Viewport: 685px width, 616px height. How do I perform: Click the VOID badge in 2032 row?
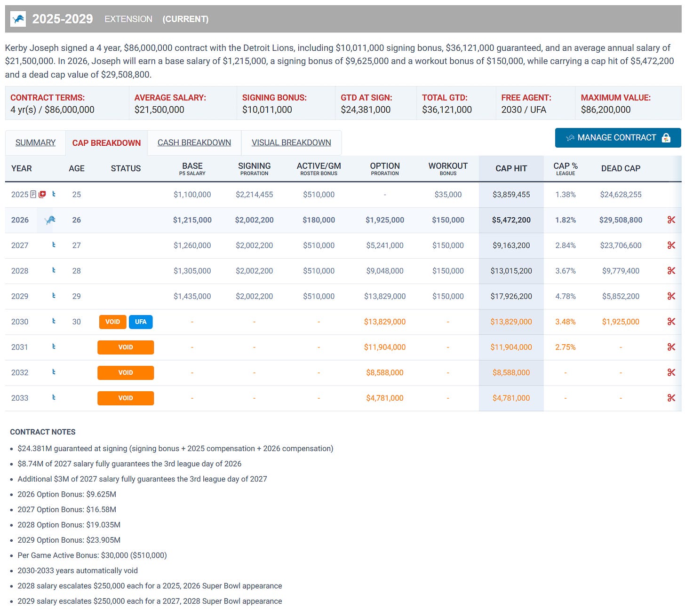point(126,372)
